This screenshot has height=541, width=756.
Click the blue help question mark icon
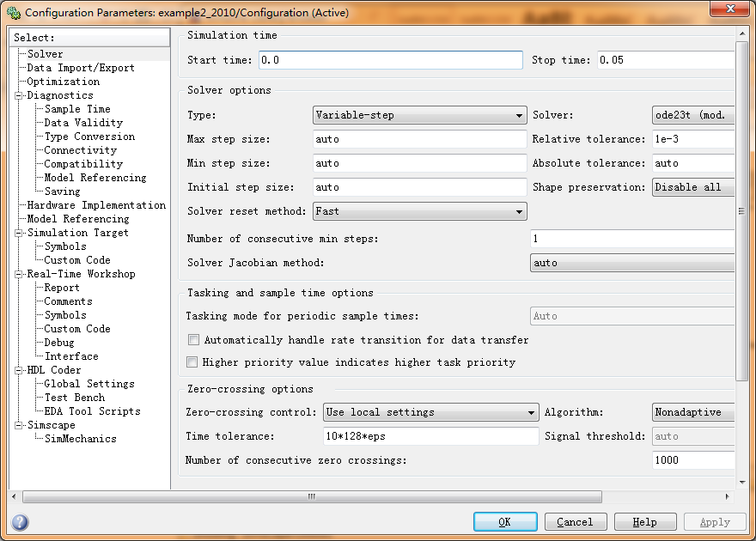click(20, 522)
